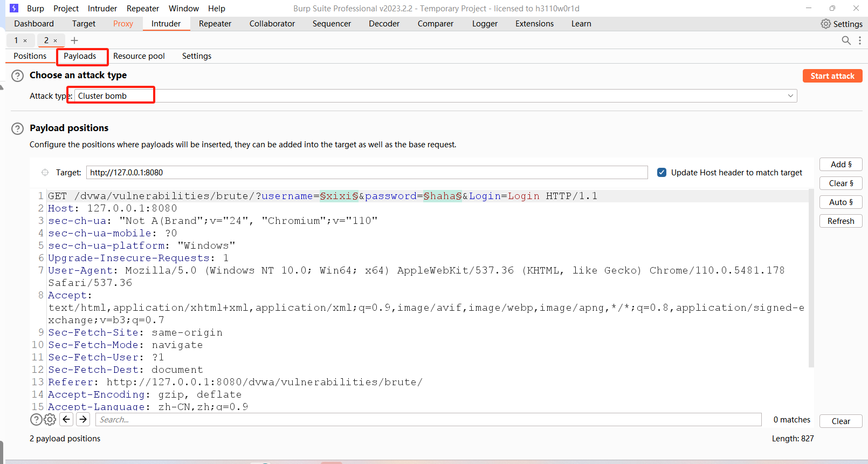Screen dimensions: 868x464
Task: Click the User-Agent header line
Action: click(416, 277)
